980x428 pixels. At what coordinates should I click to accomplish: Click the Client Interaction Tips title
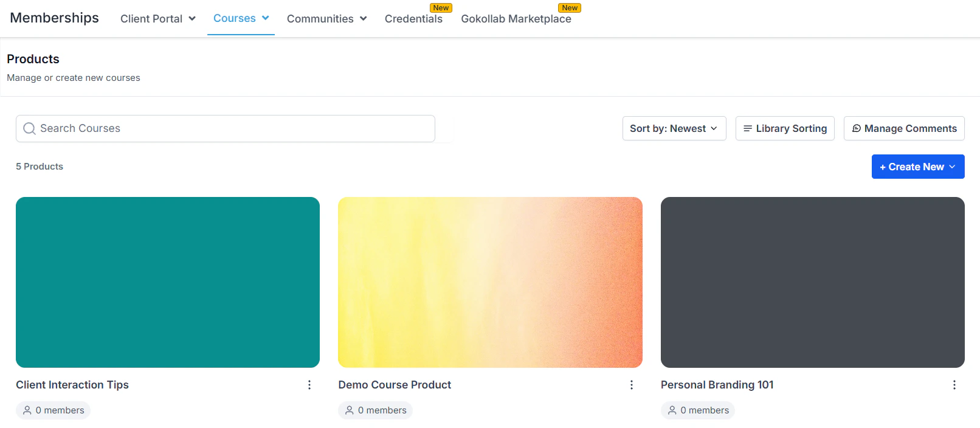72,385
